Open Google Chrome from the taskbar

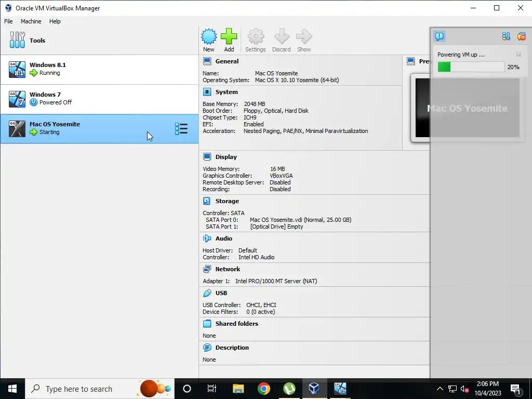[x=263, y=389]
